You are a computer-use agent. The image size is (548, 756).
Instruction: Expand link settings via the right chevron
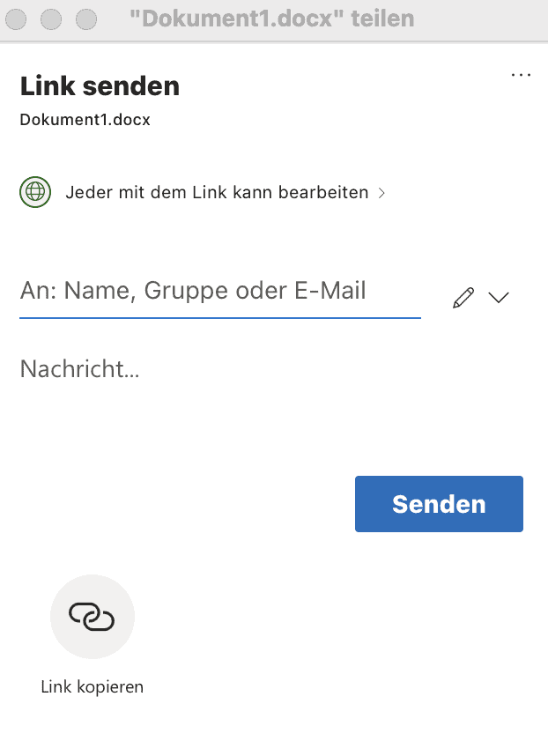[x=381, y=193]
